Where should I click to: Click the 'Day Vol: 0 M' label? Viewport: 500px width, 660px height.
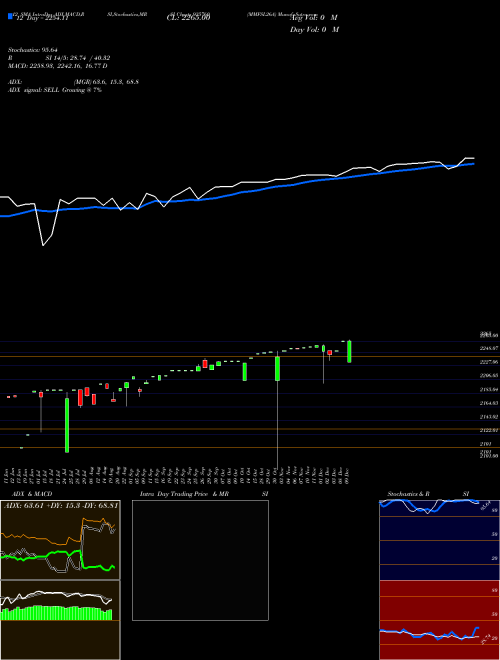314,30
